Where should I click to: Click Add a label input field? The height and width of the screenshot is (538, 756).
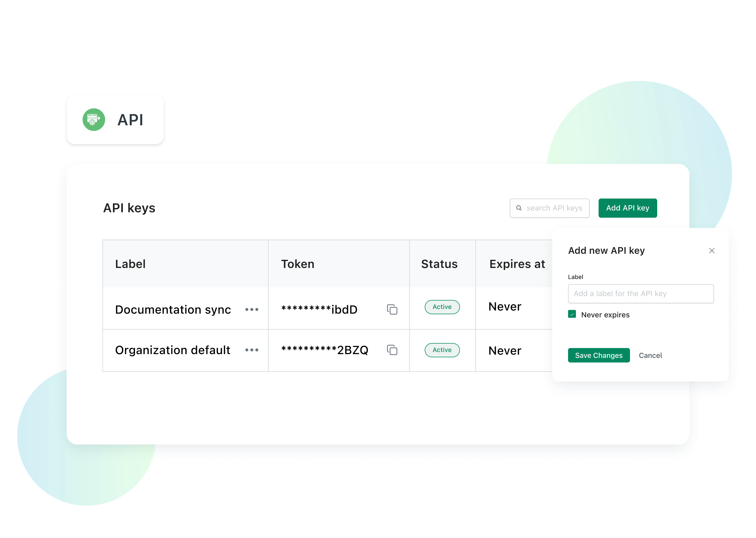(640, 293)
